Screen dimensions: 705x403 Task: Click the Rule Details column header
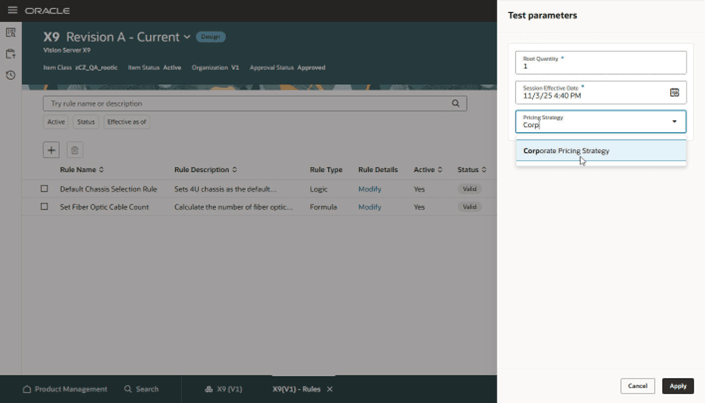pos(378,170)
